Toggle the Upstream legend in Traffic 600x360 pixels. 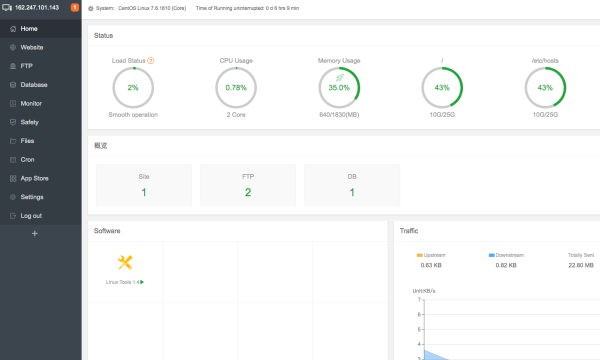pyautogui.click(x=431, y=255)
